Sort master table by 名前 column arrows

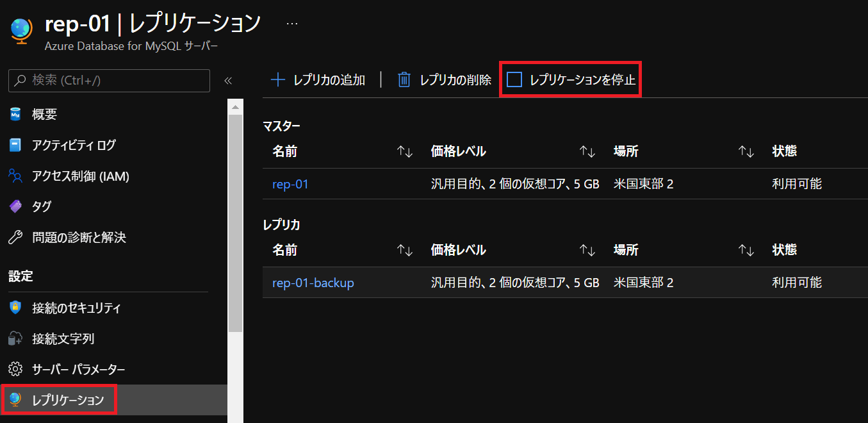[x=405, y=152]
